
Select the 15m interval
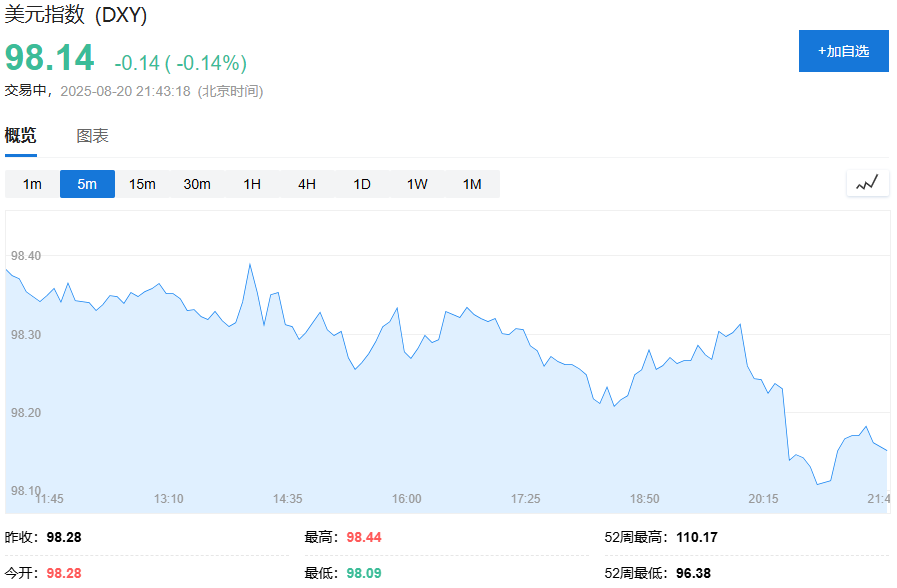[142, 184]
